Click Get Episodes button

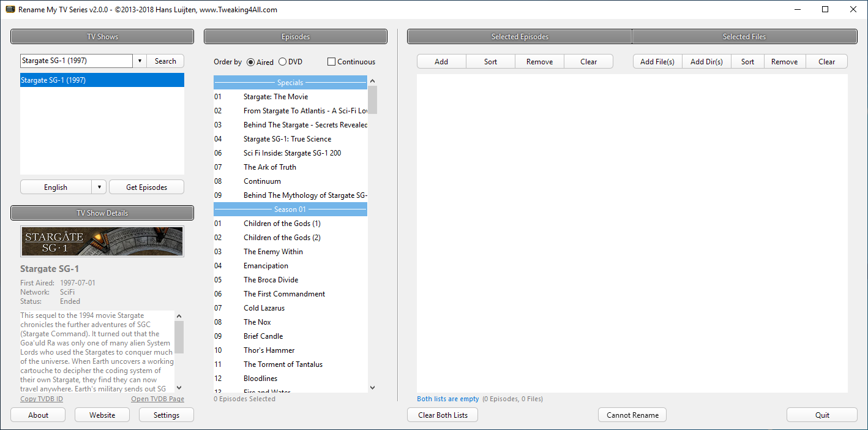point(147,187)
